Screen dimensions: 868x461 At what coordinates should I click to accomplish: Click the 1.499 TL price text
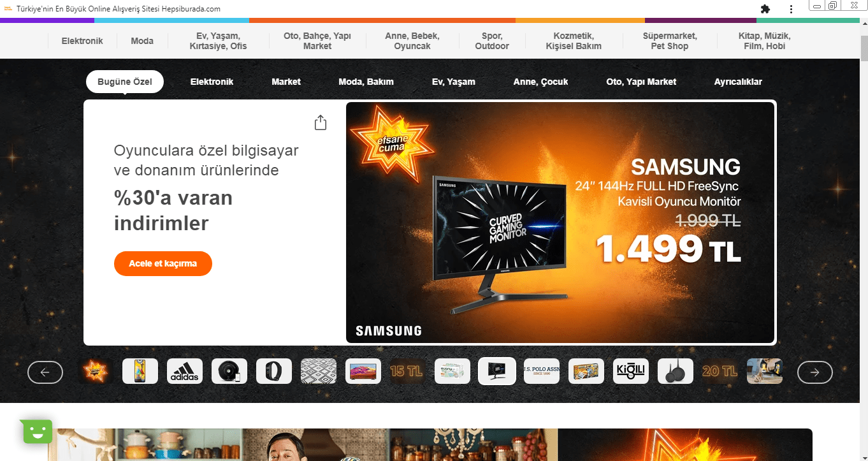[x=669, y=249]
